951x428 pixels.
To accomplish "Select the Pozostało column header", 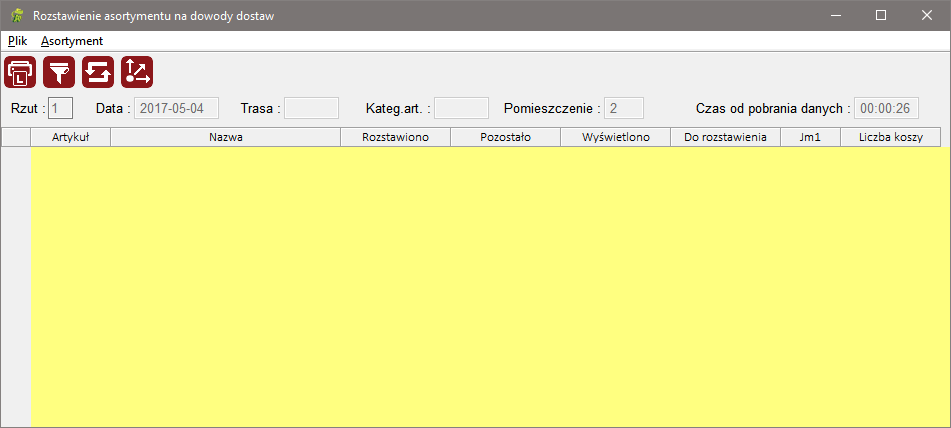I will point(505,137).
